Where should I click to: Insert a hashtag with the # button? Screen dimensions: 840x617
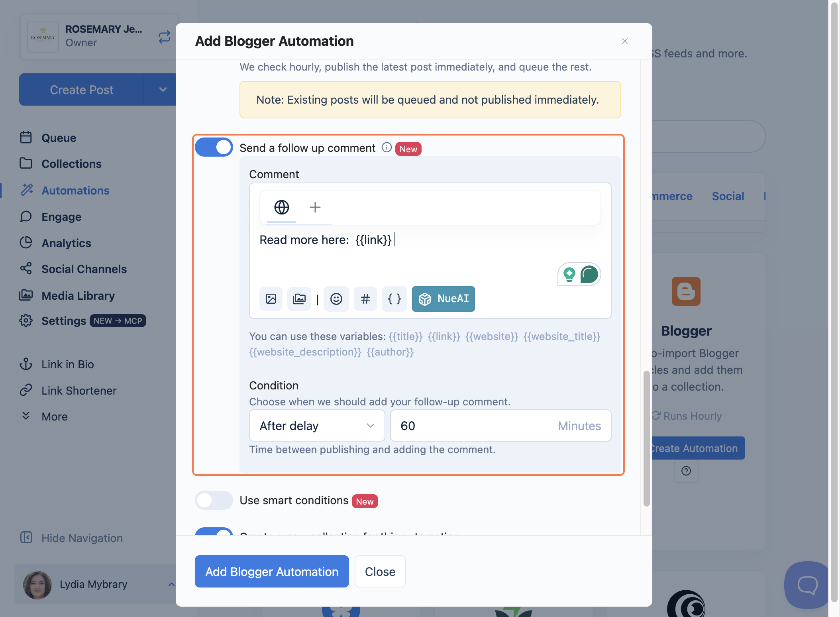pyautogui.click(x=365, y=299)
